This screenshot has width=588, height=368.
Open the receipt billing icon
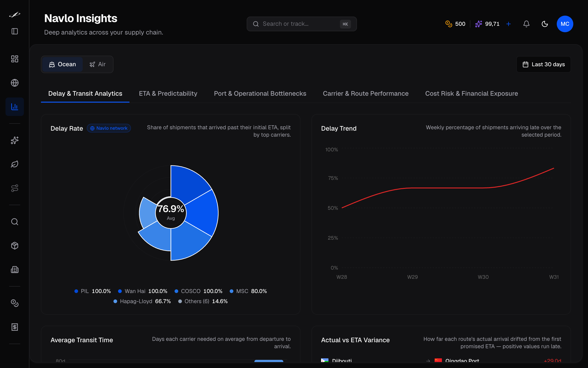[14, 327]
